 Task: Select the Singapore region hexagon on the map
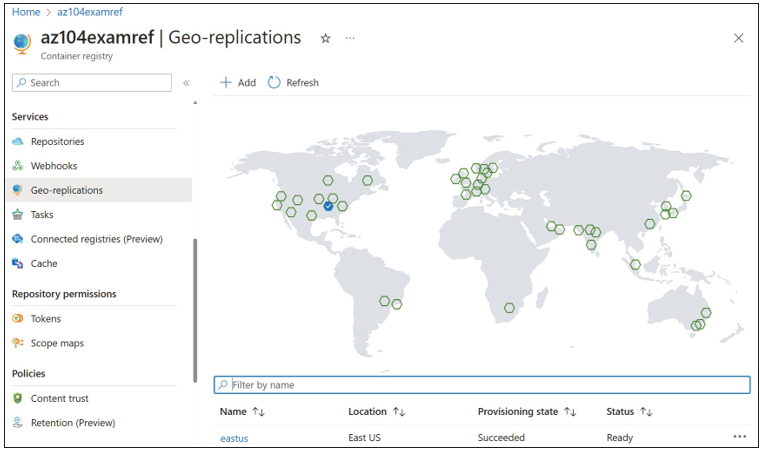(x=635, y=265)
